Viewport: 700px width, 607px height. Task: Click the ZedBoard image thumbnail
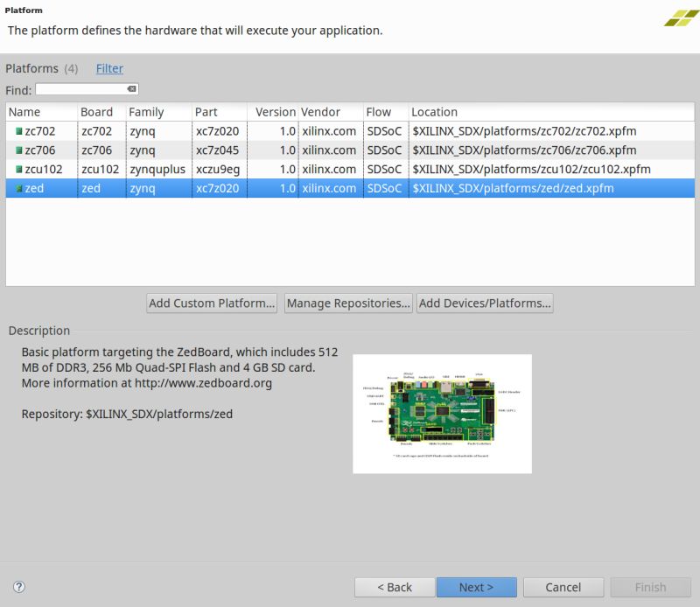pos(442,414)
